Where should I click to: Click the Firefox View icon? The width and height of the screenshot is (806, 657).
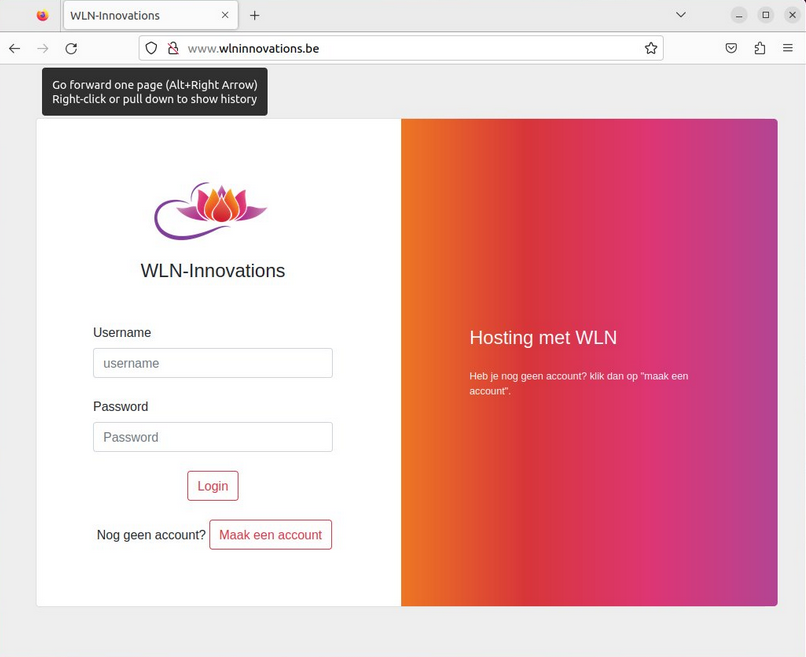pos(43,15)
